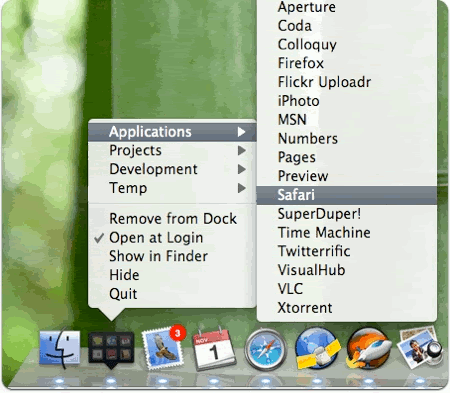This screenshot has width=450, height=393.
Task: Click the red 3 badge on Mail
Action: pos(178,333)
